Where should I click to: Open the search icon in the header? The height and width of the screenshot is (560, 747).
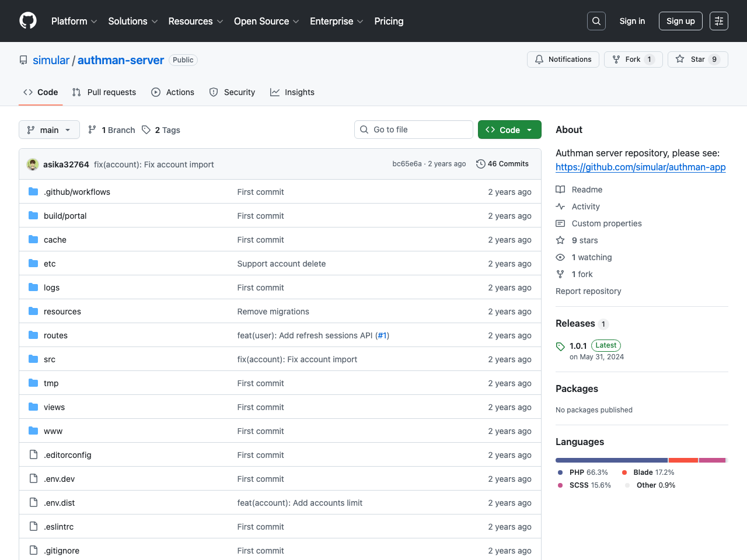[596, 20]
